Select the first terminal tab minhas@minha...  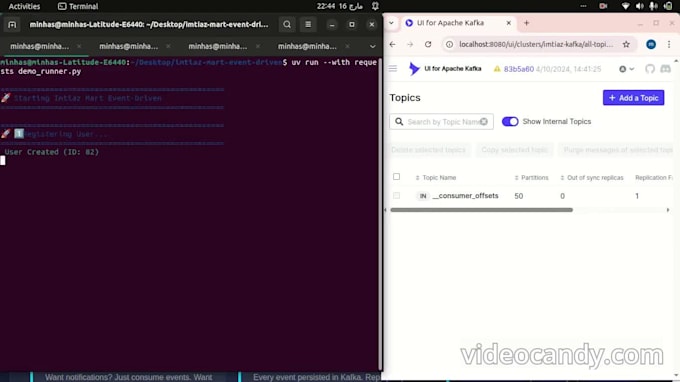(39, 46)
